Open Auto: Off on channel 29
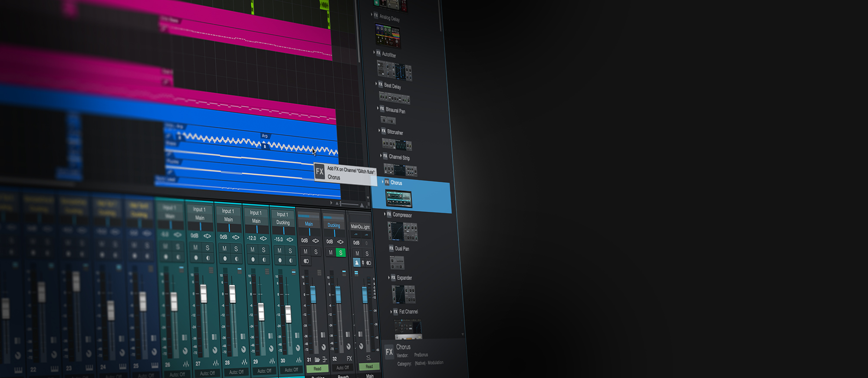This screenshot has width=868, height=378. tap(264, 371)
